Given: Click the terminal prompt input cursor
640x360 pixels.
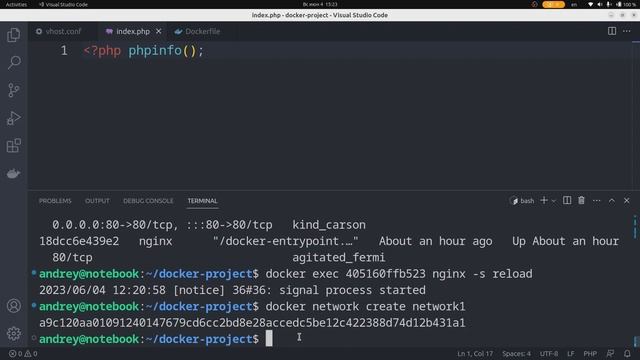Looking at the screenshot, I should tap(269, 339).
